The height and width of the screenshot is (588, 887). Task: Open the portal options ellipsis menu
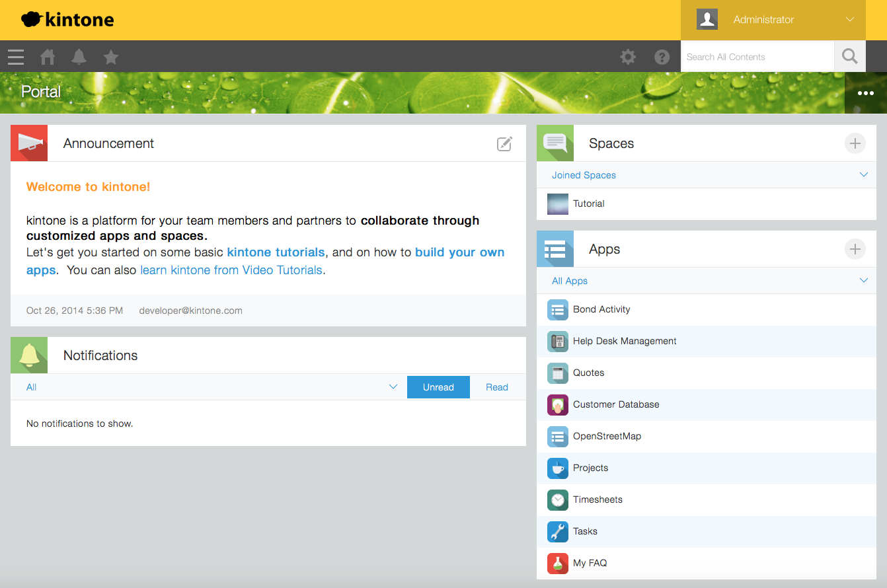pos(866,93)
